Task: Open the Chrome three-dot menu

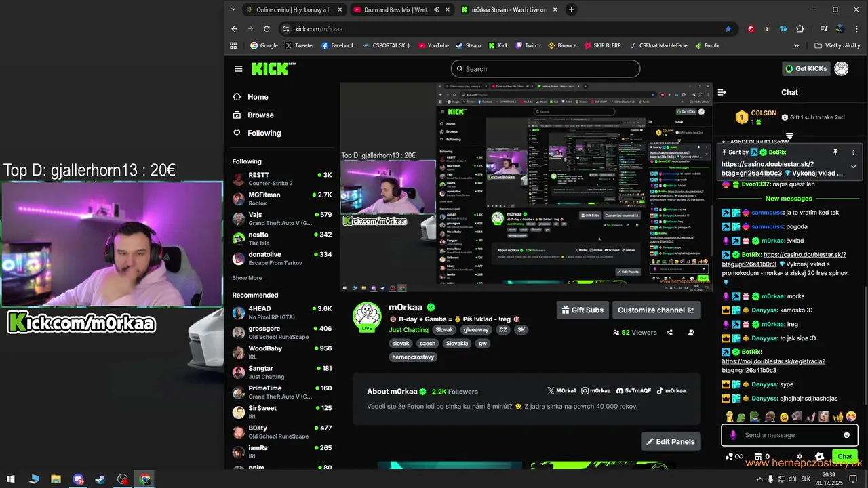Action: pyautogui.click(x=857, y=29)
